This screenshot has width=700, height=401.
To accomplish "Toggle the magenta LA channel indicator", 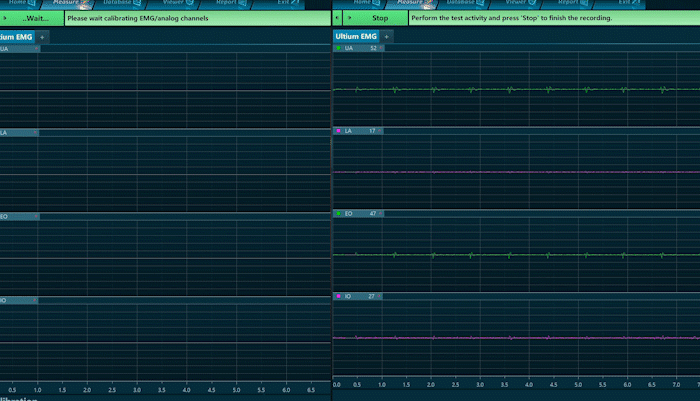I will [339, 131].
